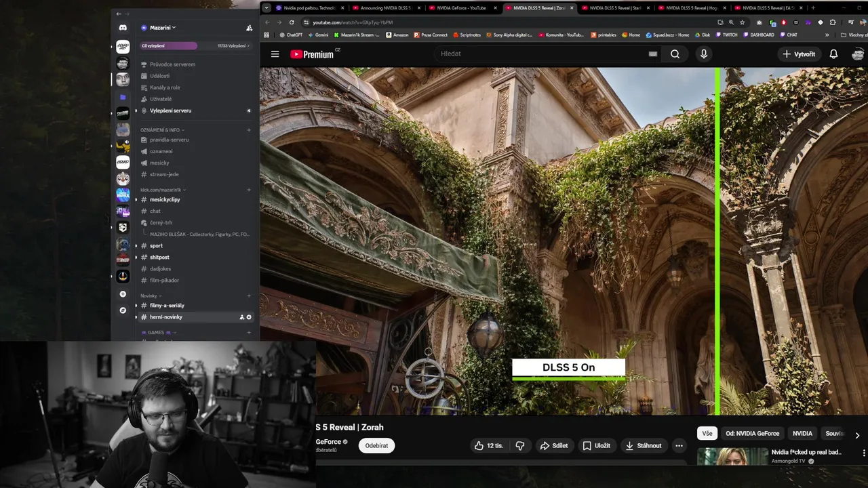Add channel in OZNÁMENÍ & INFO category
Viewport: 868px width, 488px height.
click(249, 130)
